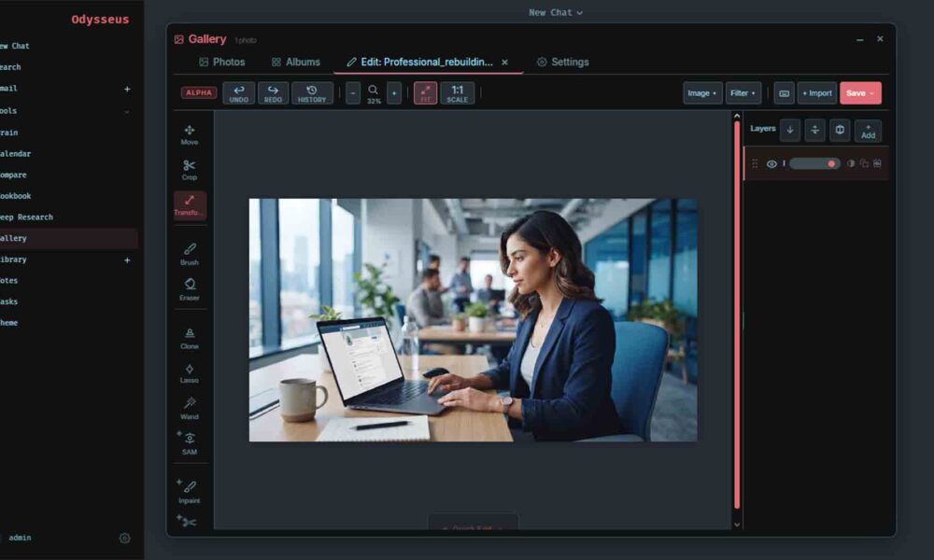Toggle the layer blend mode half-circle icon
Image resolution: width=934 pixels, height=560 pixels.
click(x=851, y=163)
